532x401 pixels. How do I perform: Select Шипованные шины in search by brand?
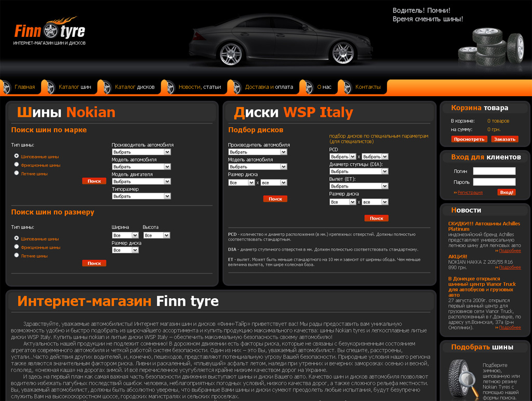pos(16,156)
